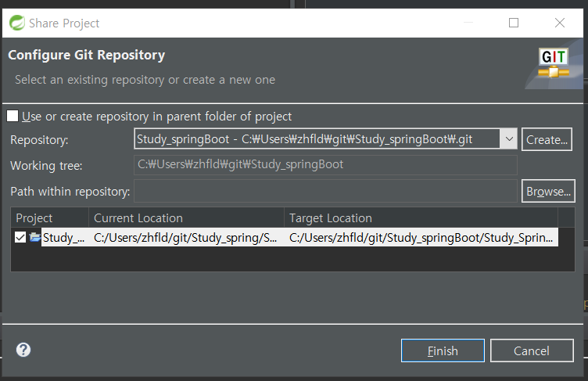The width and height of the screenshot is (588, 381).
Task: Select the Study_... project name cell
Action: (x=64, y=237)
